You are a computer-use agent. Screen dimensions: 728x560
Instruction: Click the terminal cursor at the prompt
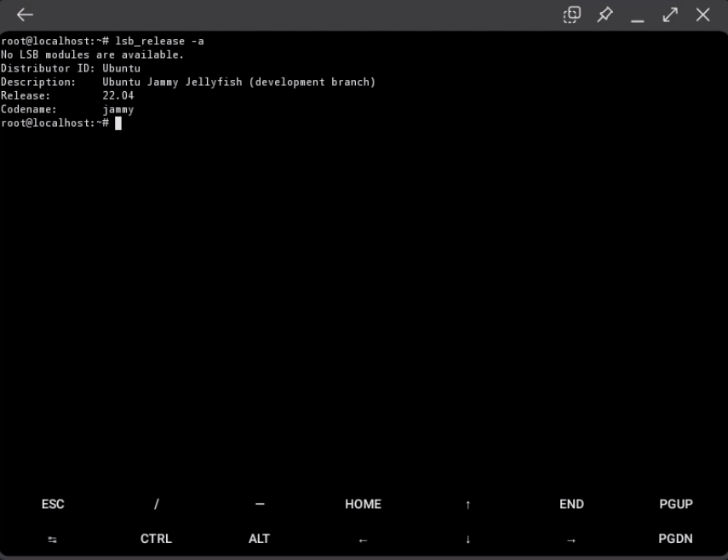coord(118,123)
